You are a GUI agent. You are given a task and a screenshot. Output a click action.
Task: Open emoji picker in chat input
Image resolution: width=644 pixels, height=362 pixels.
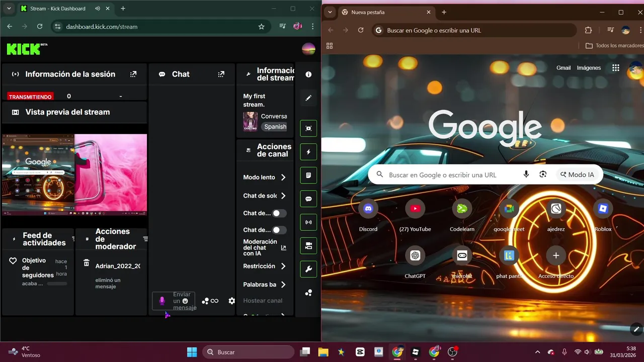185,301
